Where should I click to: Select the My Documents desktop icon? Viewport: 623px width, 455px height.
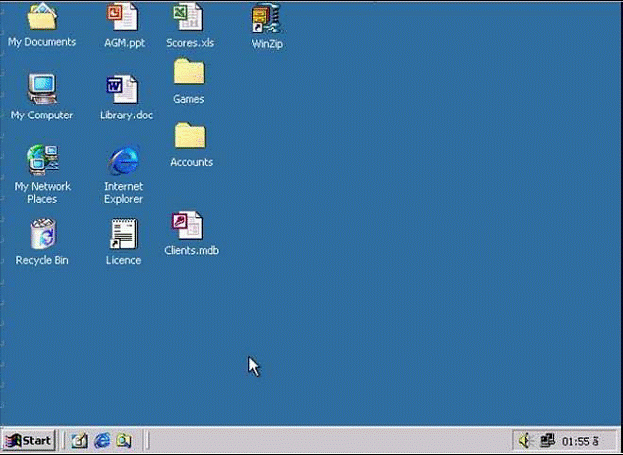pos(41,18)
